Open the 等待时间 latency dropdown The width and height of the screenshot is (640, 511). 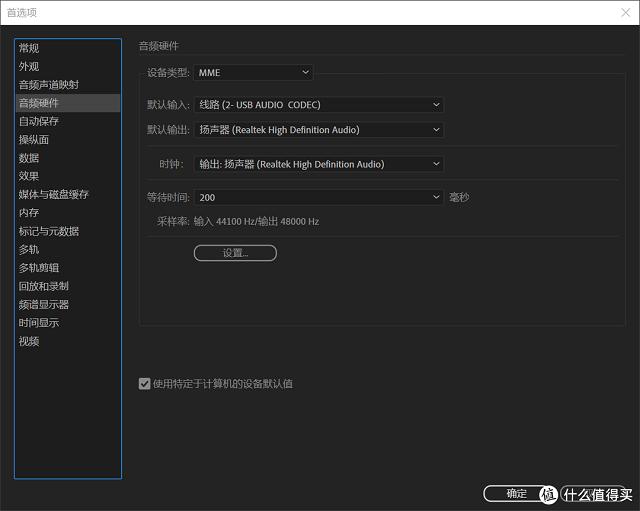[x=318, y=198]
